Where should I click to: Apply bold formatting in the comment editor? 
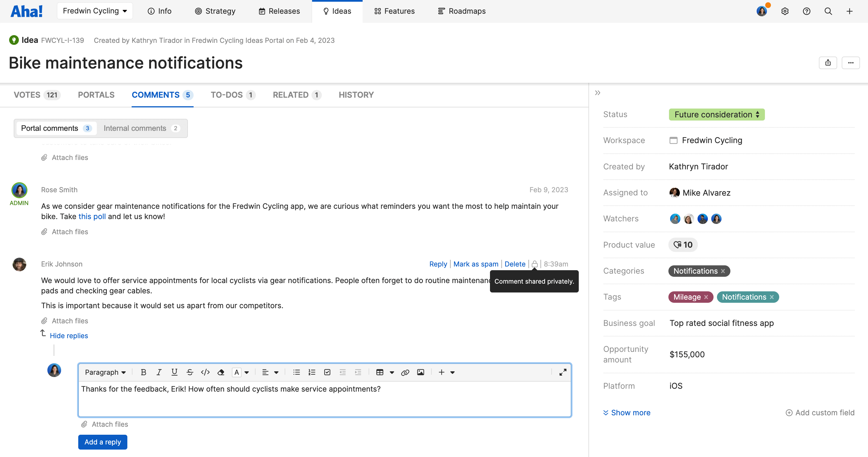(144, 372)
